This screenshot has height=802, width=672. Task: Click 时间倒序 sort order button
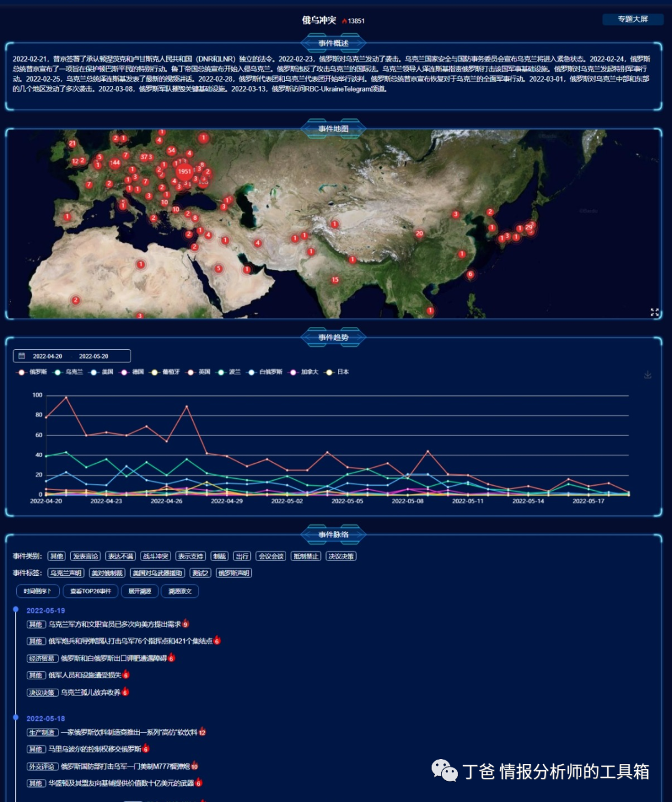38,591
